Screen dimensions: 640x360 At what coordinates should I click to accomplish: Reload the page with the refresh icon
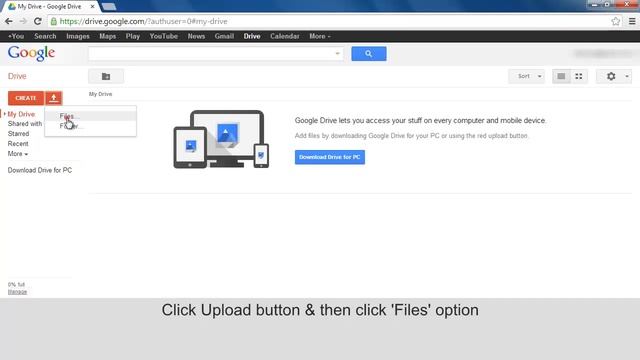click(x=38, y=21)
